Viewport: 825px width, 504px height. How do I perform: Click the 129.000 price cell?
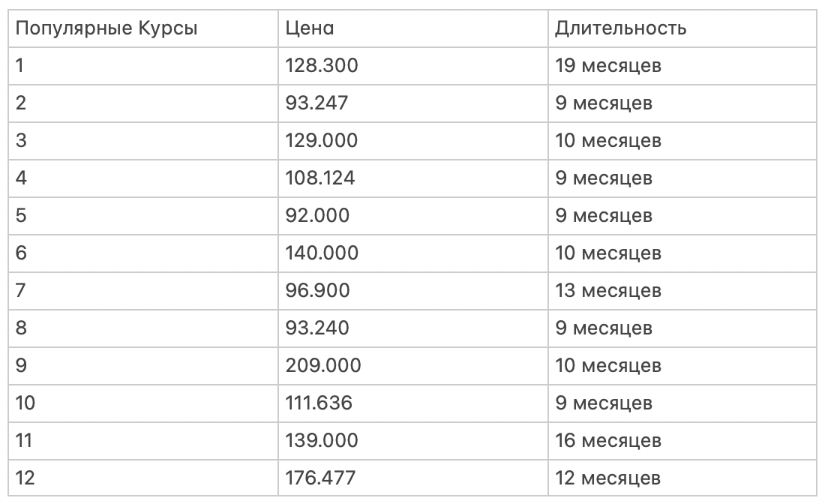322,141
